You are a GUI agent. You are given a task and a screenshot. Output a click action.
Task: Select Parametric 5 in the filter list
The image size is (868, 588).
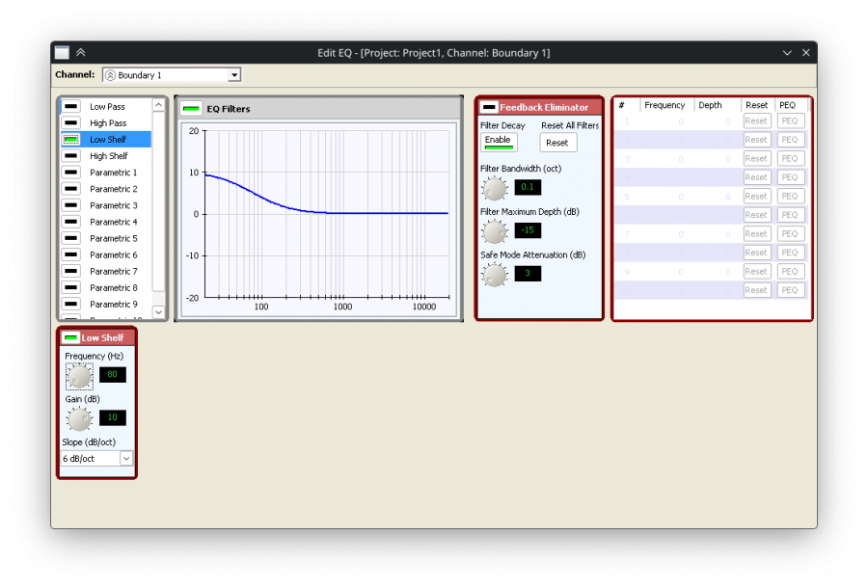(113, 239)
